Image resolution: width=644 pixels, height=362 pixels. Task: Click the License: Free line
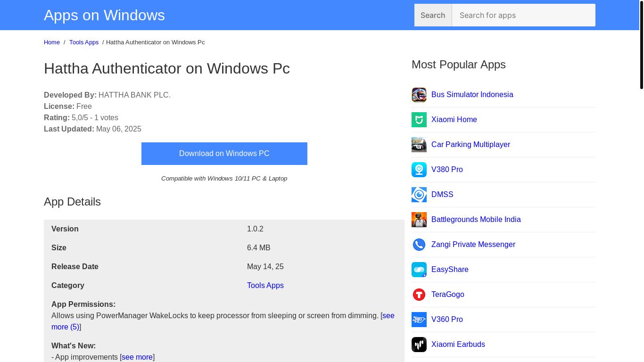click(x=68, y=107)
